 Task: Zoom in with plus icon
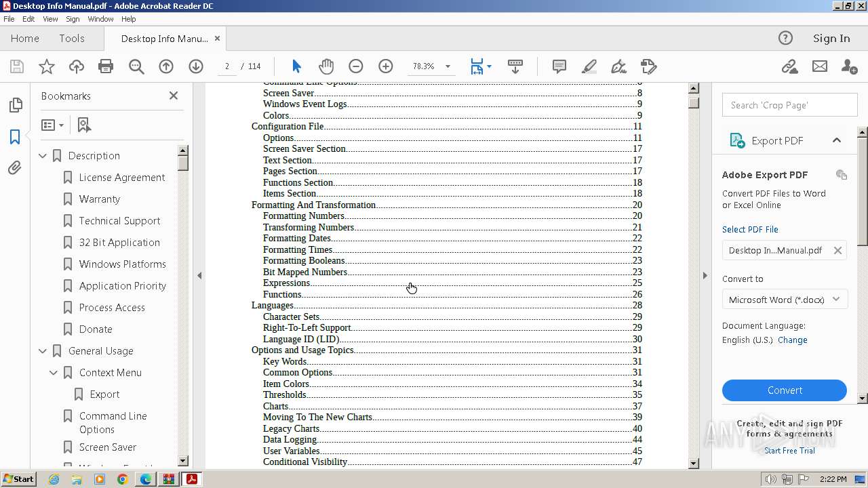tap(386, 66)
